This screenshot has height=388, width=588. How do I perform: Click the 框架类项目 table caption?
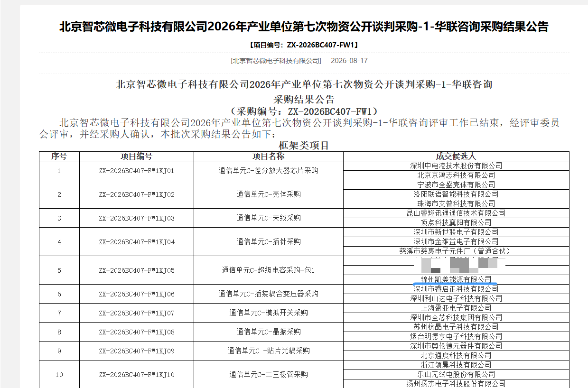coord(304,146)
